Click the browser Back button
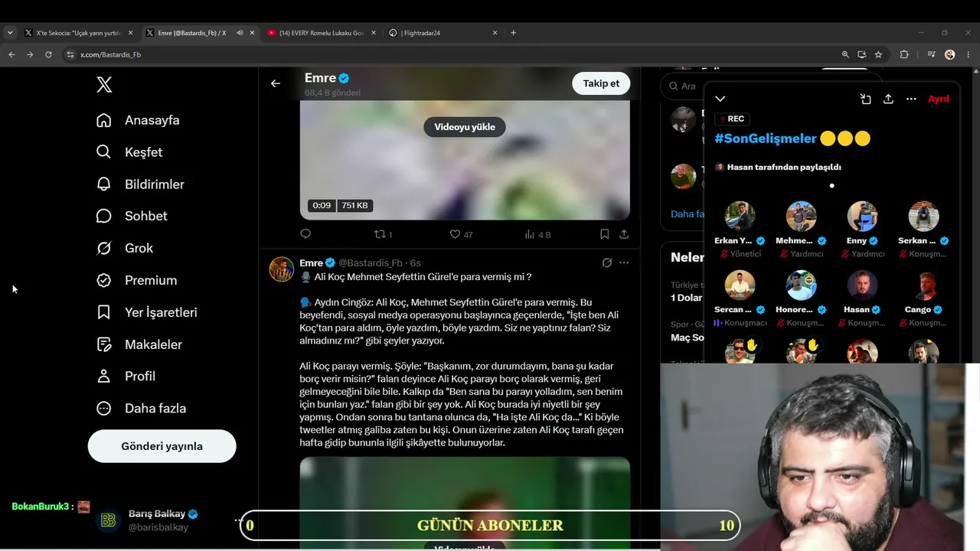Screen dimensions: 980x551 [11, 54]
